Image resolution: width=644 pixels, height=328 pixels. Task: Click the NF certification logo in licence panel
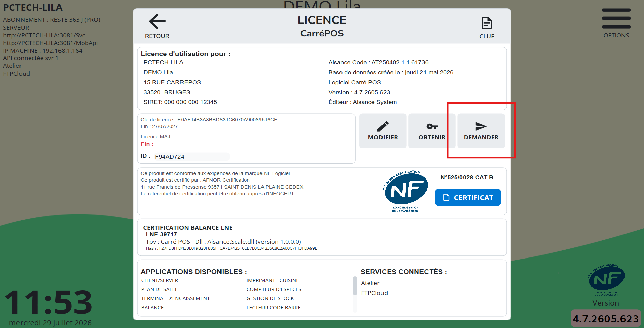pos(405,191)
